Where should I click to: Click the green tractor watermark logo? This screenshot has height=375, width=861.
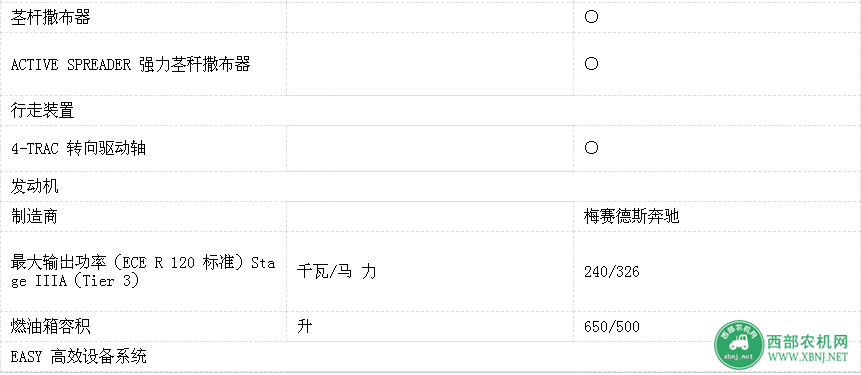(739, 345)
